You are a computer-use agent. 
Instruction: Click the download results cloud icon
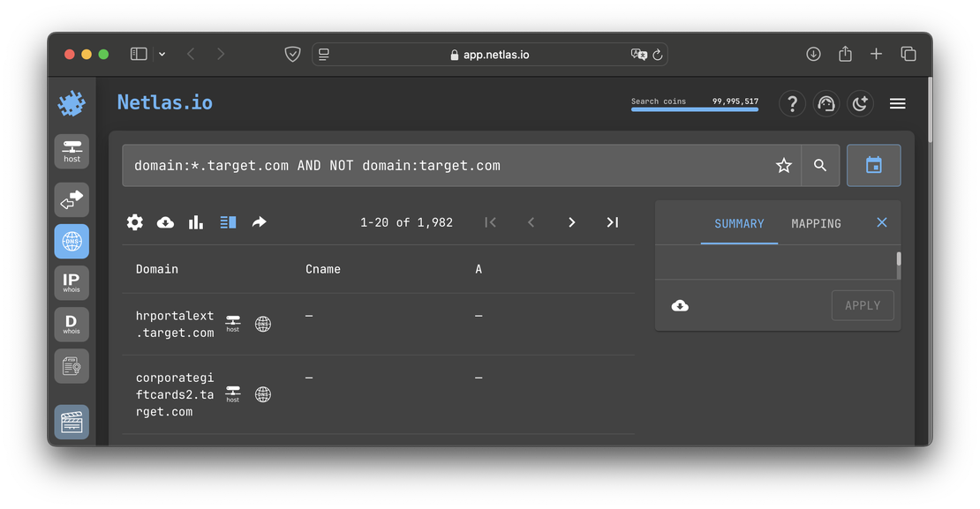pyautogui.click(x=165, y=222)
